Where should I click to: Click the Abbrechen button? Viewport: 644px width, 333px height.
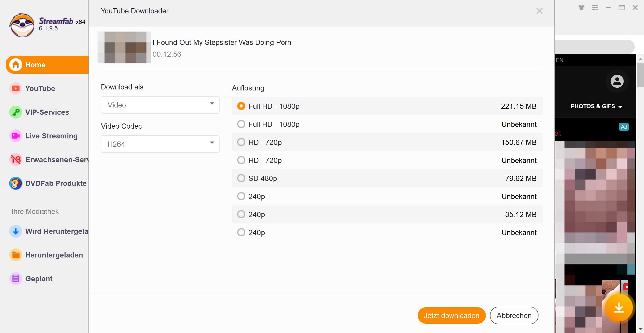click(x=514, y=315)
